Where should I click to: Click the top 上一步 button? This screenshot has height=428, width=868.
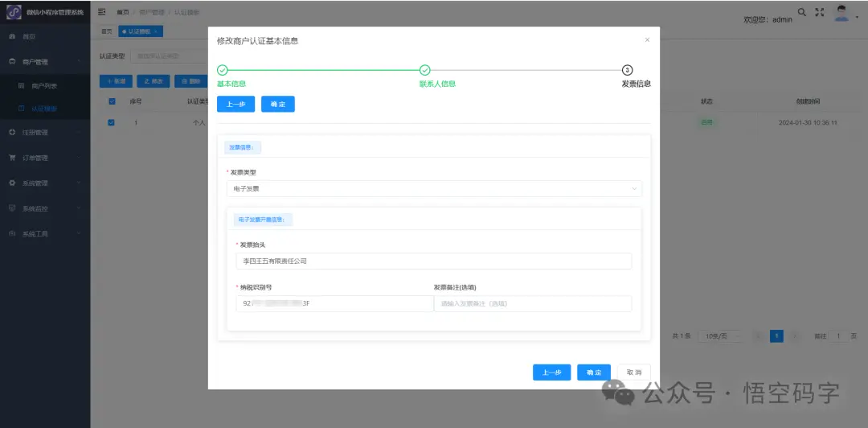tap(235, 105)
